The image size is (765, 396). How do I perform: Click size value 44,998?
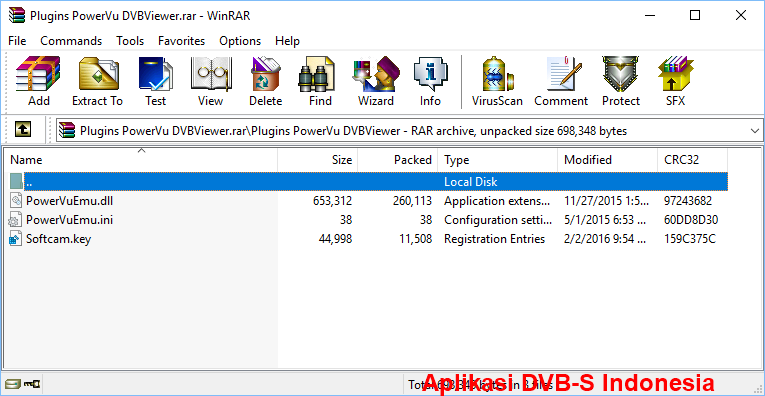click(335, 239)
